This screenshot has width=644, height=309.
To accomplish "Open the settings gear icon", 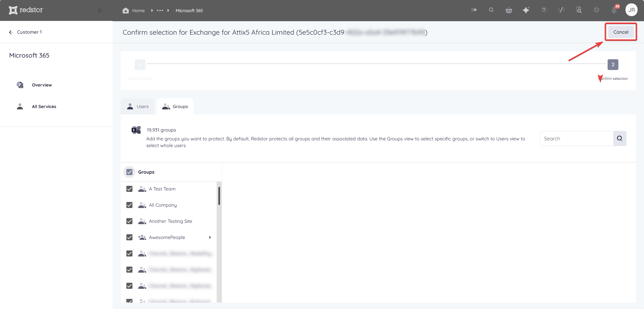I will (x=596, y=10).
